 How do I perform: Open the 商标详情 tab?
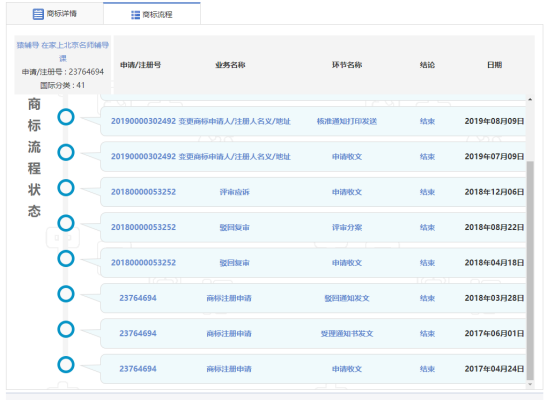pos(55,14)
